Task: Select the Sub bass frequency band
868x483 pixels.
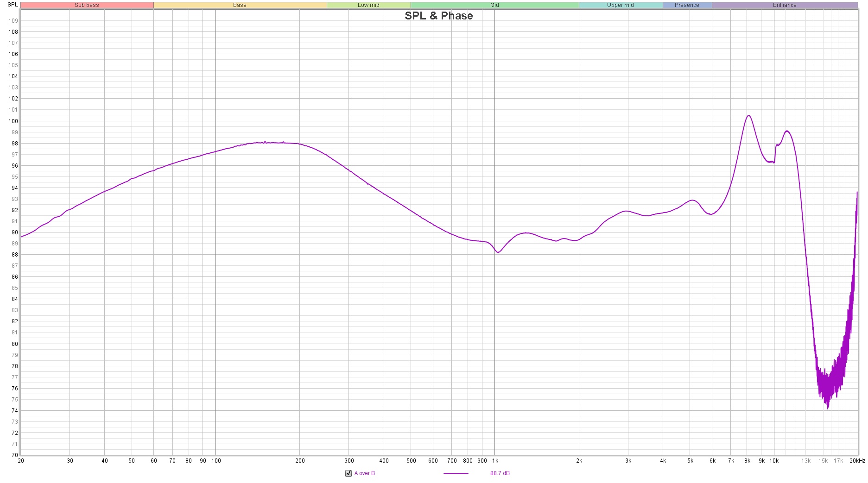Action: pos(87,5)
